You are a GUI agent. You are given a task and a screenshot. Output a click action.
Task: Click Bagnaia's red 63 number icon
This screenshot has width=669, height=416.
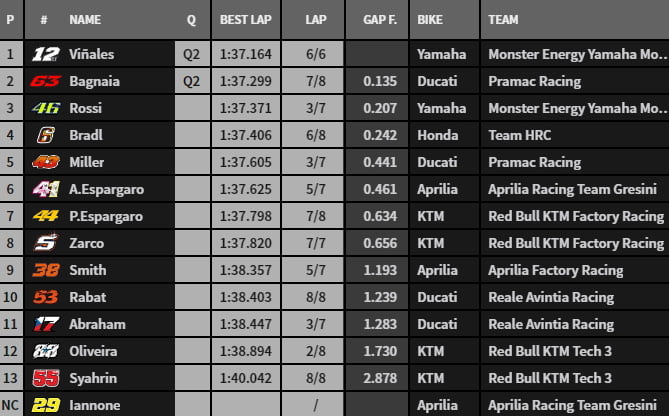tap(45, 81)
